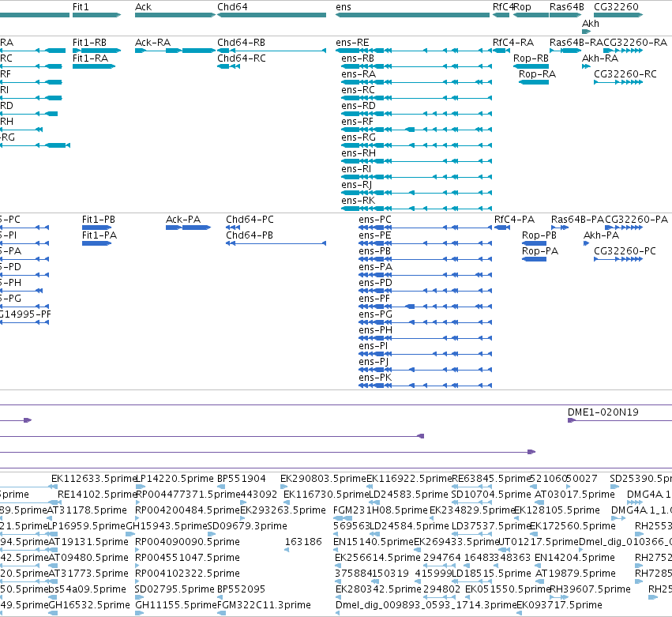
Task: Select the ens-RF transcript label
Action: pos(358,122)
